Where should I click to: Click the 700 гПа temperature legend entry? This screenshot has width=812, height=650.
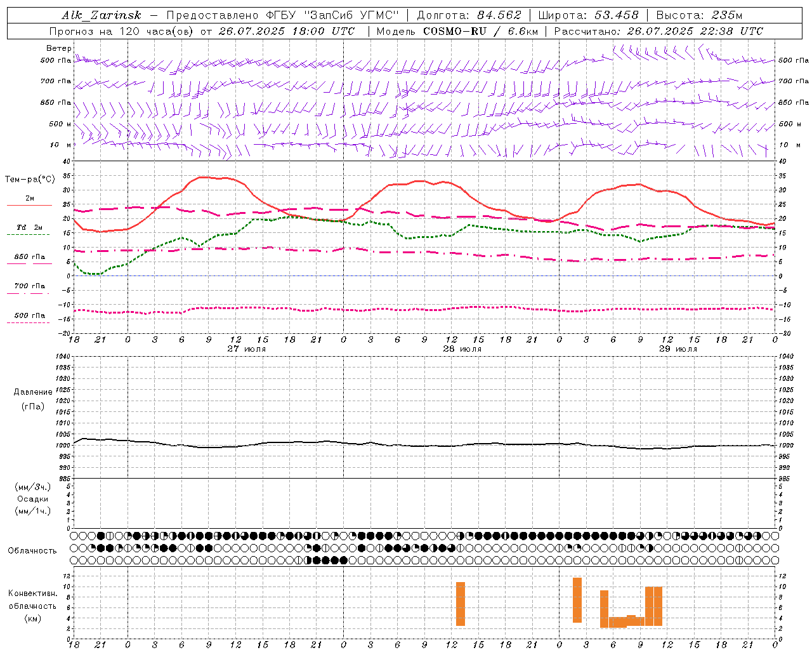click(x=30, y=286)
